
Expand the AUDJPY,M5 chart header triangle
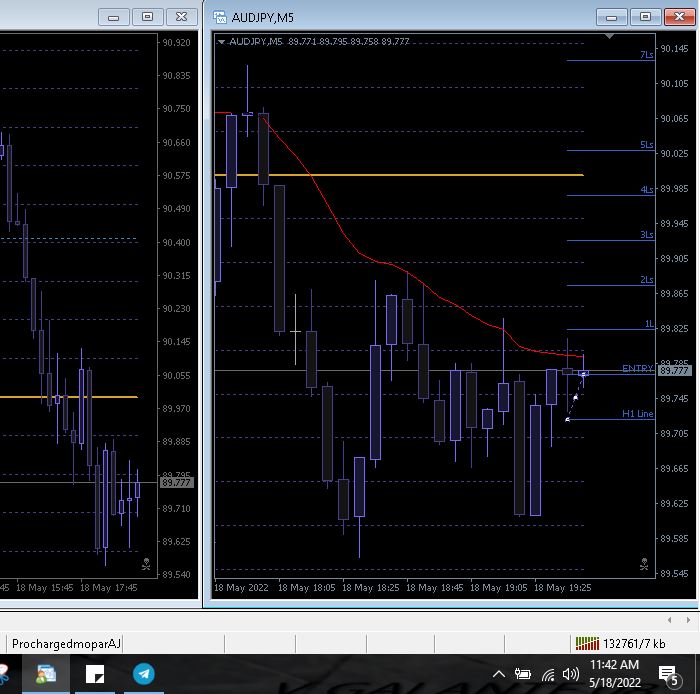[x=221, y=41]
